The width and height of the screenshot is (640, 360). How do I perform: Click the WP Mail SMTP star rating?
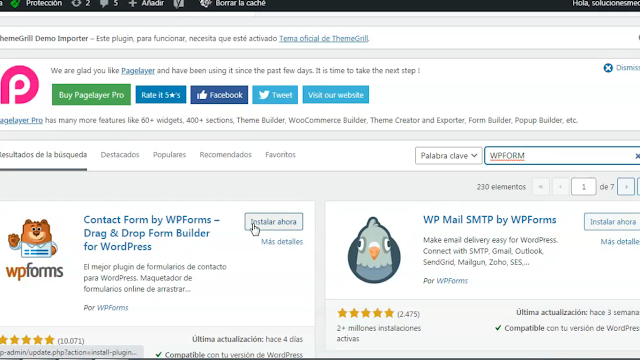pyautogui.click(x=365, y=313)
